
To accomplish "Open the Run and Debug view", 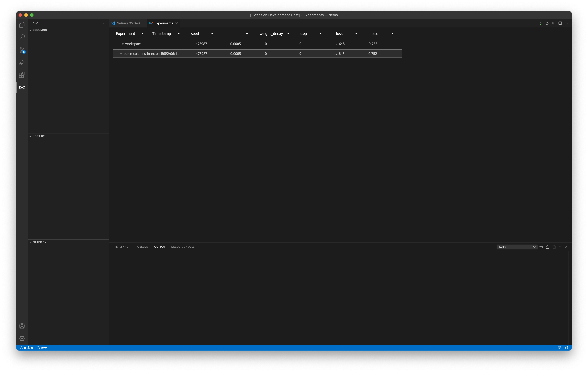I will (22, 62).
